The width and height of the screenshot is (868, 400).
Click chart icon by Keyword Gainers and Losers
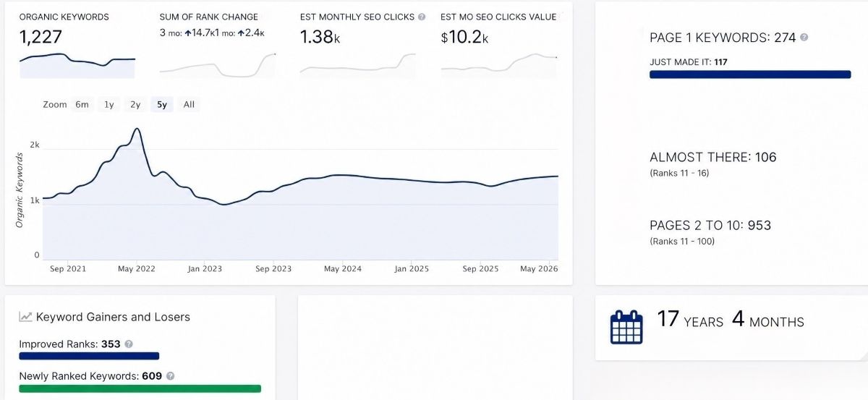[x=25, y=317]
